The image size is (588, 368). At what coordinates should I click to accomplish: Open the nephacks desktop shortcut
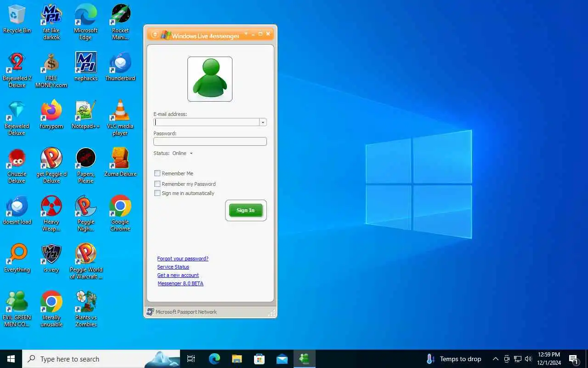[x=86, y=67]
